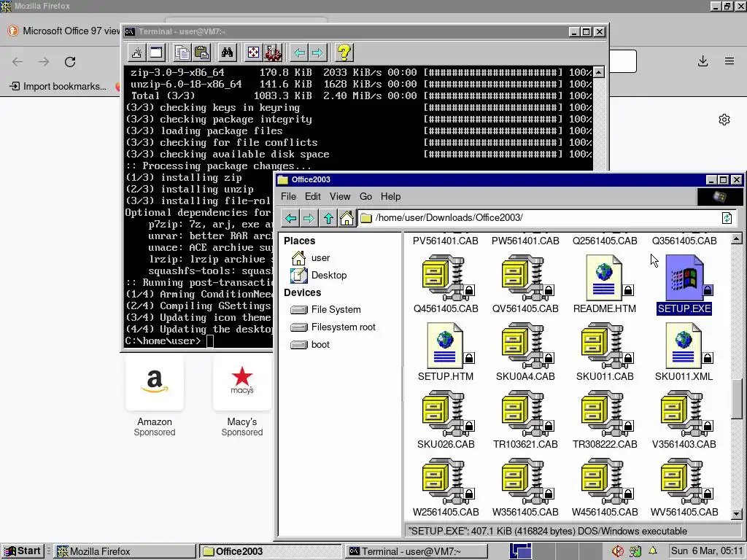
Task: Click the reload icon beside the location bar
Action: click(x=727, y=218)
